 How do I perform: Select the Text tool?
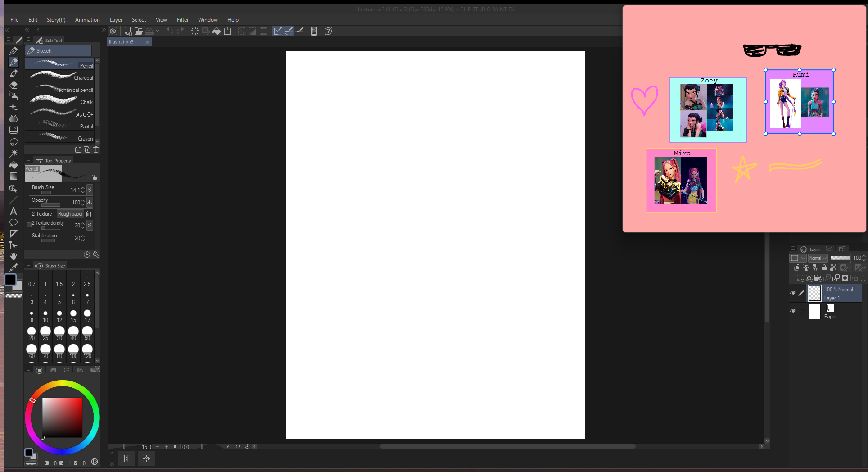pyautogui.click(x=13, y=212)
